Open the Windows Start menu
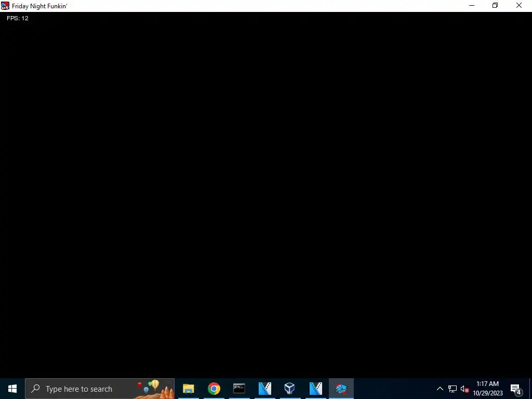Screen dimensions: 532x399 [12, 389]
